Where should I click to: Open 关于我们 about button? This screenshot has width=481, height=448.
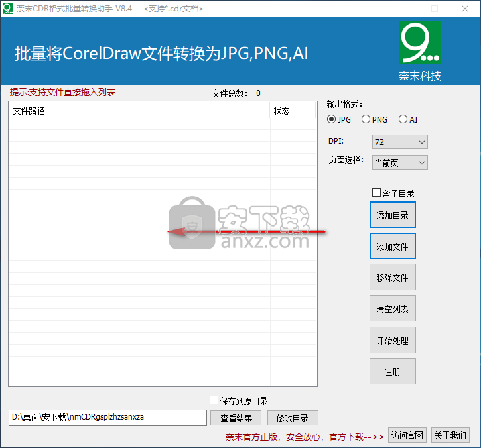click(x=450, y=435)
